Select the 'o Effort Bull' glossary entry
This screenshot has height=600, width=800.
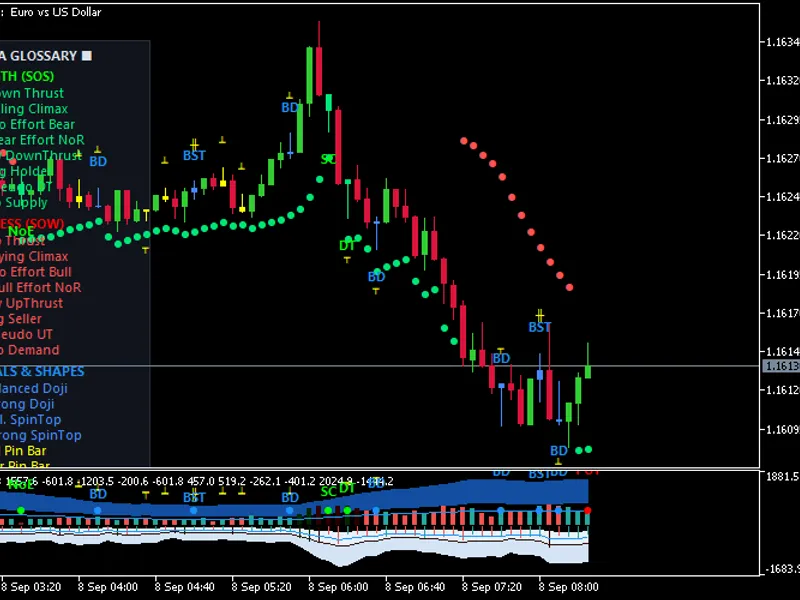point(36,272)
